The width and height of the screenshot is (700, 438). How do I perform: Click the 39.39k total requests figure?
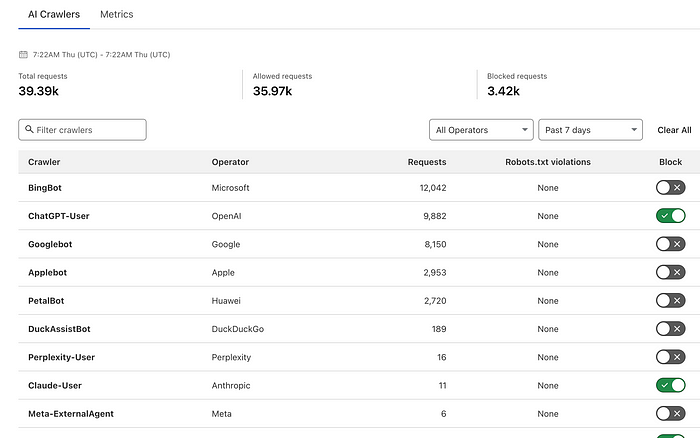38,91
